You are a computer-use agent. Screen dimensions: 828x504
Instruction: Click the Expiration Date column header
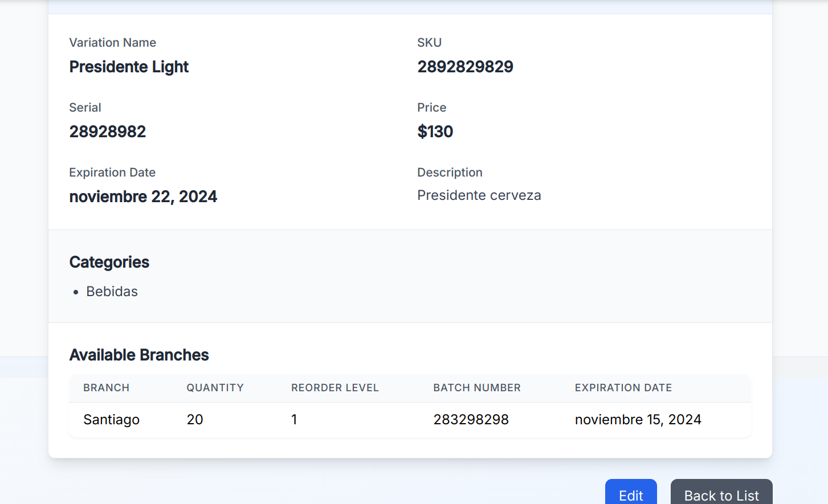coord(623,388)
